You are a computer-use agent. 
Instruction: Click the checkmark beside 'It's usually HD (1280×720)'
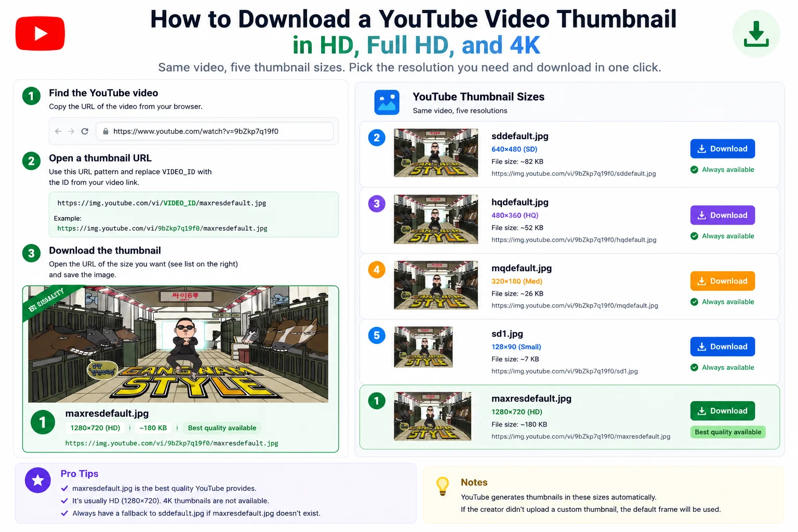coord(64,501)
